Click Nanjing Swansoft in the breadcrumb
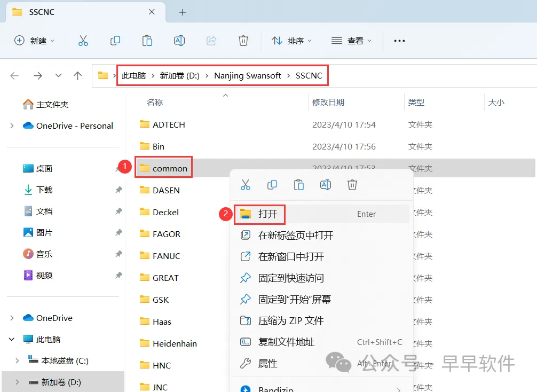 click(248, 75)
